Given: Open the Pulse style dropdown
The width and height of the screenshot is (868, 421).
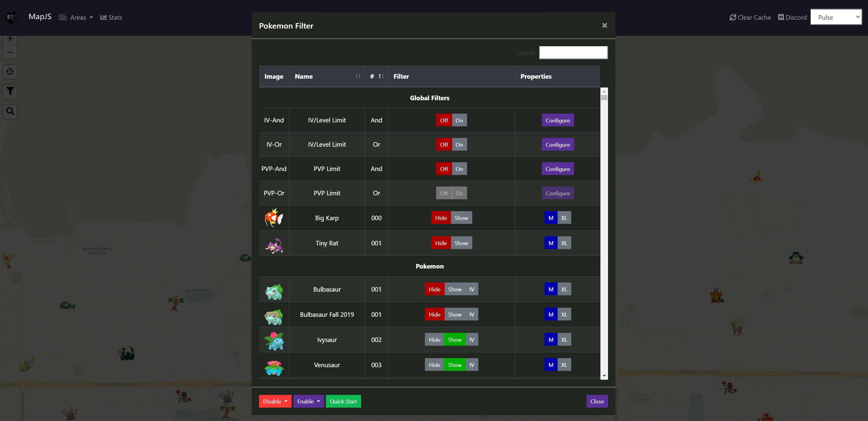Looking at the screenshot, I should [836, 17].
